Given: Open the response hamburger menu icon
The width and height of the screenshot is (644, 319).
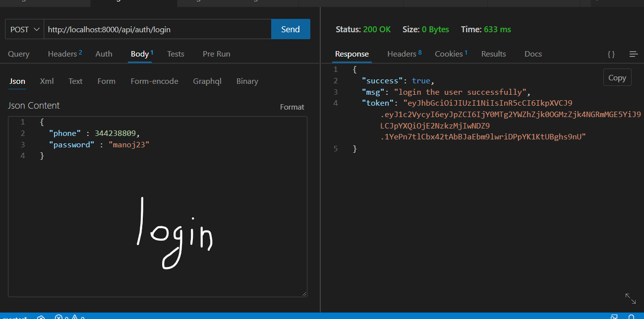Looking at the screenshot, I should [x=633, y=54].
